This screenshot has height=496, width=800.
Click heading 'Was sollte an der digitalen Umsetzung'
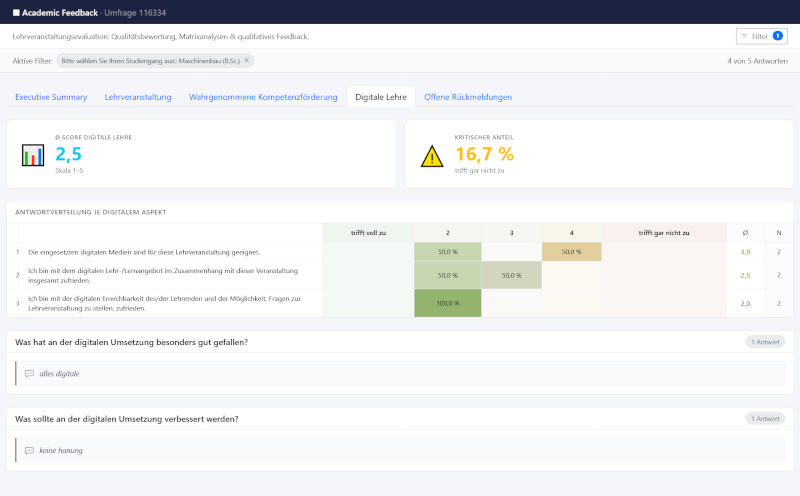pos(127,418)
